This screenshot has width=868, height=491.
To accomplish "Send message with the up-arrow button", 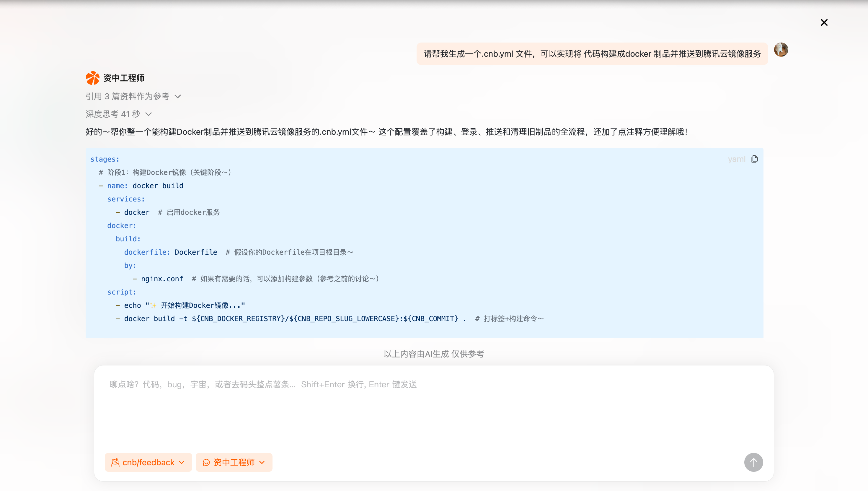I will (x=753, y=462).
